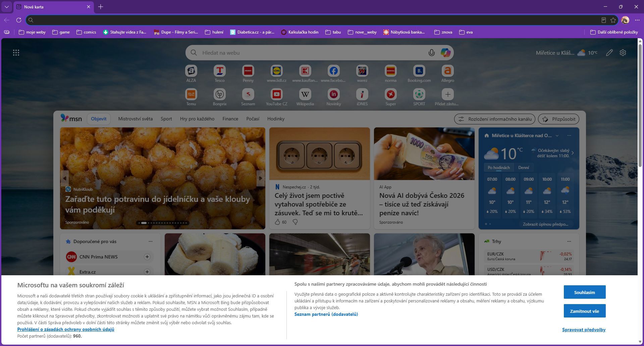
Task: Click Zamítnout vše button
Action: [x=584, y=311]
